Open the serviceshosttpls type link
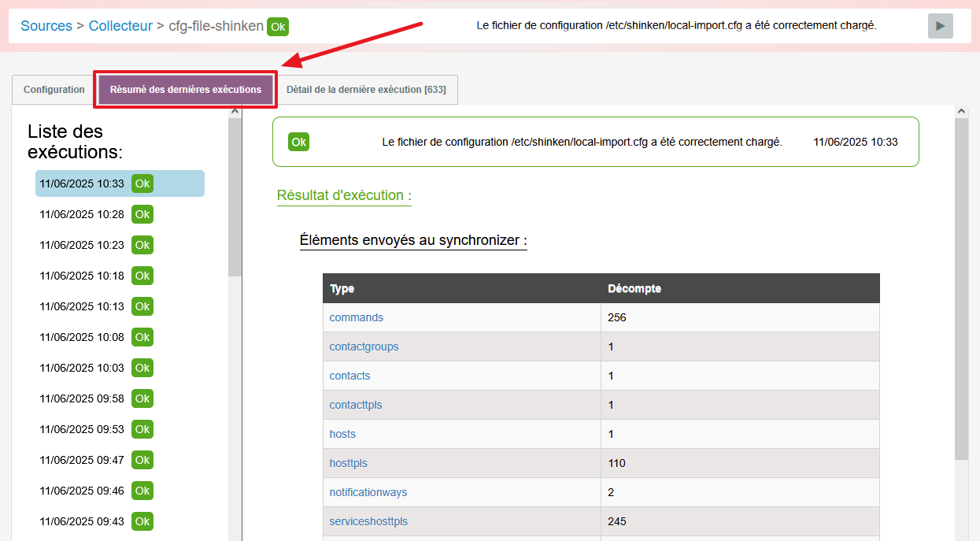 (x=368, y=521)
